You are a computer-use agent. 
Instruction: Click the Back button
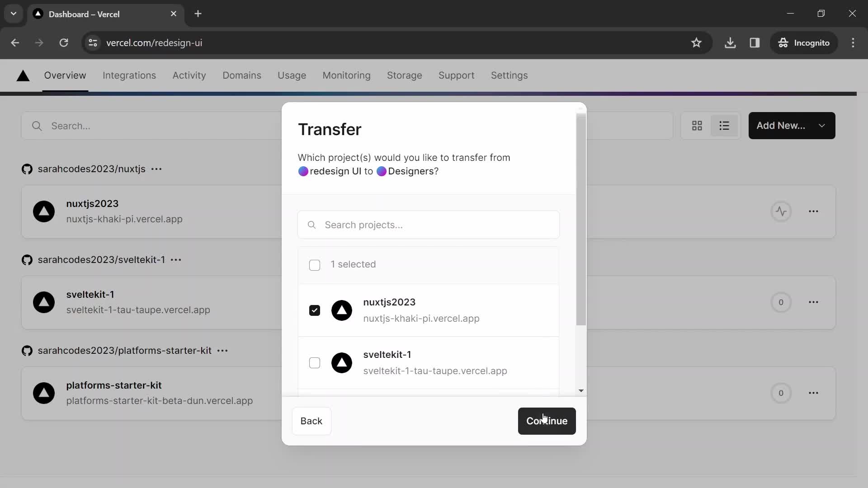[312, 421]
